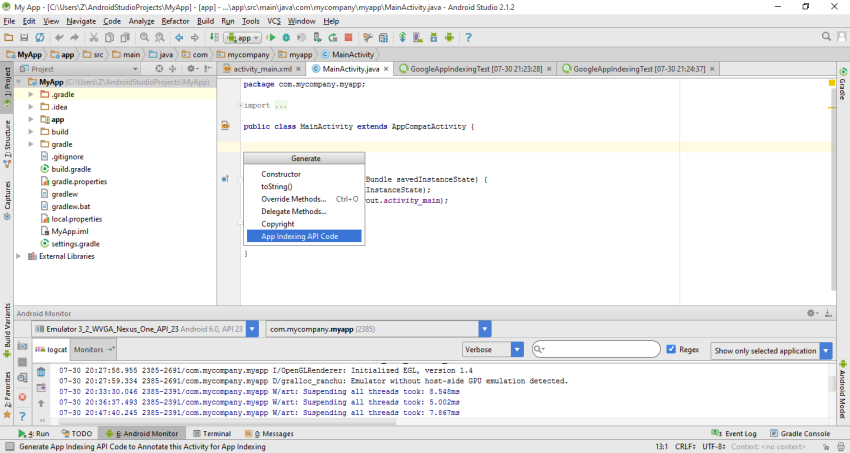This screenshot has width=850, height=453.
Task: Click the Open folder toolbar icon
Action: (x=9, y=37)
